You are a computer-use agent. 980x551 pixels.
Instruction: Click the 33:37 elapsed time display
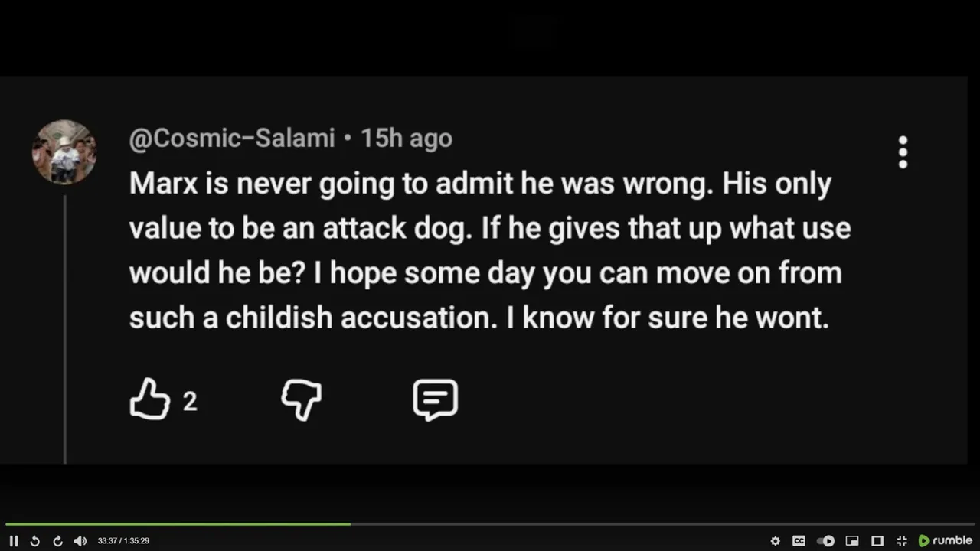coord(107,541)
